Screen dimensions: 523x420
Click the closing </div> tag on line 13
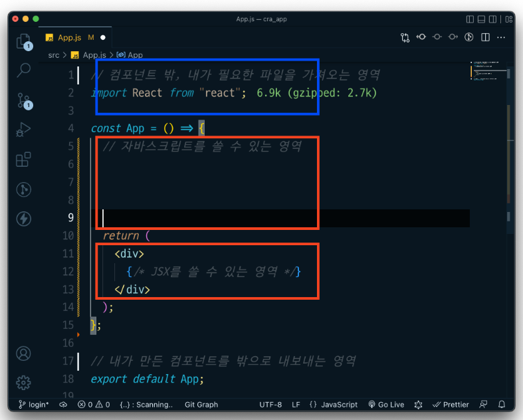[x=132, y=290]
